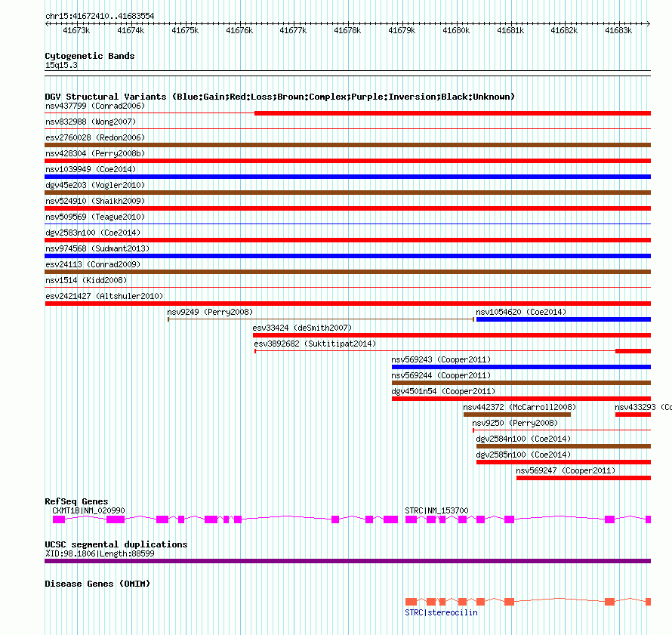Select the blue bar of nsv569243
The width and height of the screenshot is (672, 635).
[x=521, y=367]
